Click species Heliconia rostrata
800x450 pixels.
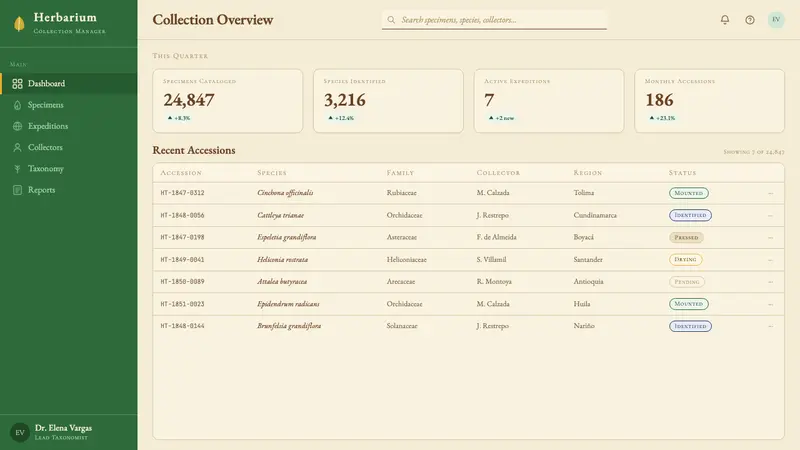click(283, 260)
